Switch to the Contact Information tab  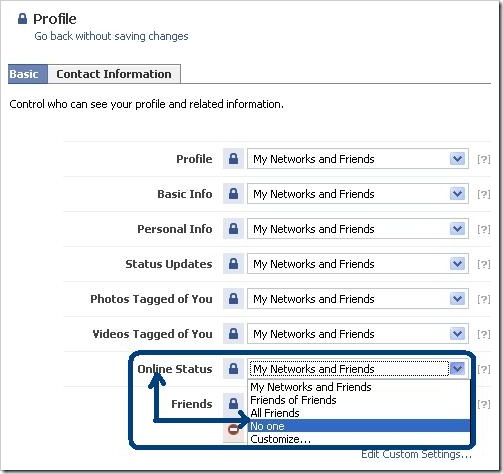click(114, 74)
